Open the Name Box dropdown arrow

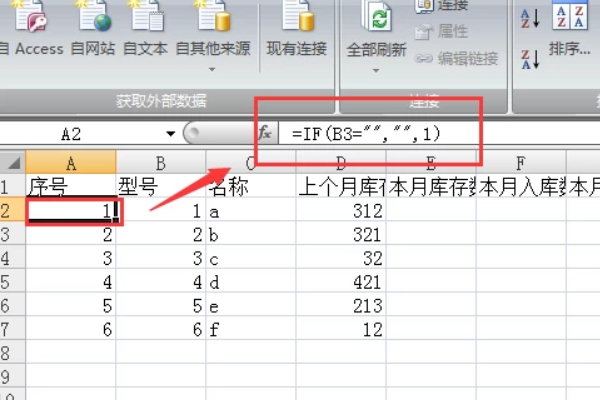(x=171, y=134)
